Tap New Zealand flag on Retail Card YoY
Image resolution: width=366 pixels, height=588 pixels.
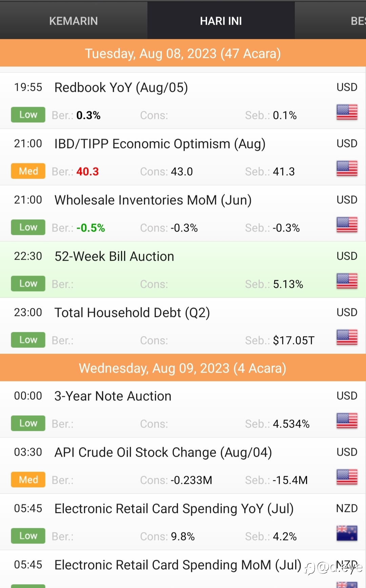[347, 533]
